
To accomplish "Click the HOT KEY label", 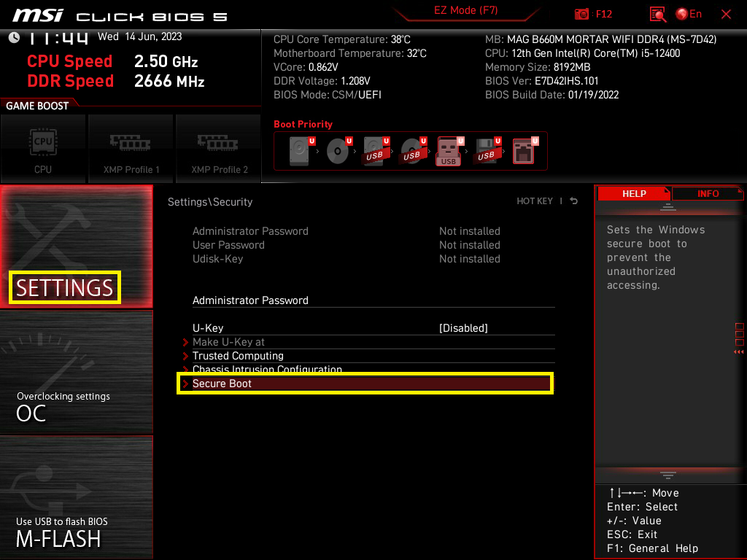I will click(535, 201).
